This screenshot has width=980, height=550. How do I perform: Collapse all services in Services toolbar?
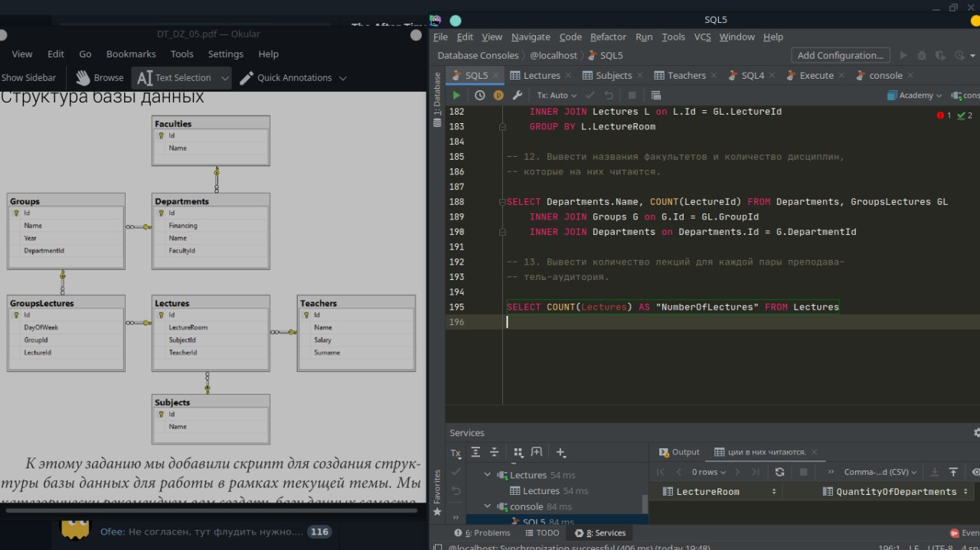coord(495,452)
